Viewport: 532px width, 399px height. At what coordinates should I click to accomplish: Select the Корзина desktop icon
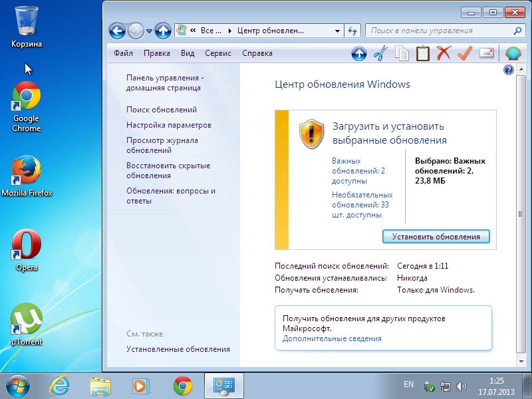27,27
